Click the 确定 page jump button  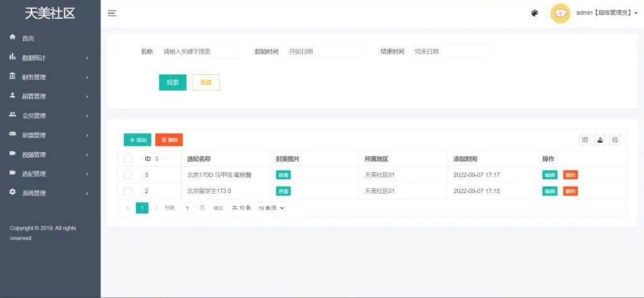point(218,208)
